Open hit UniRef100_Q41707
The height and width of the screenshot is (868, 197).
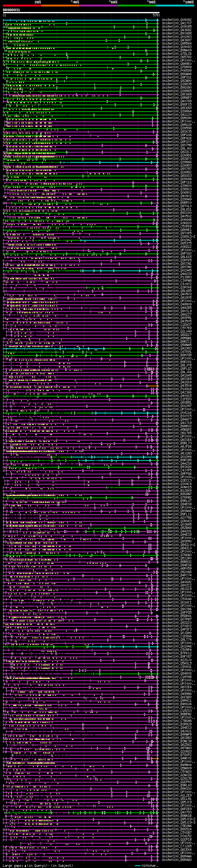point(177,23)
